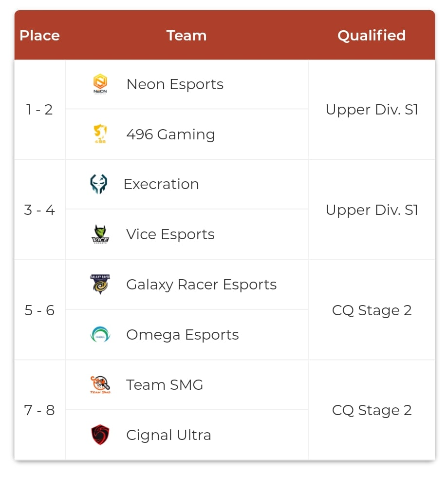Click the Cignal Ultra red shield logo
Screen dimensions: 448x478
point(100,435)
